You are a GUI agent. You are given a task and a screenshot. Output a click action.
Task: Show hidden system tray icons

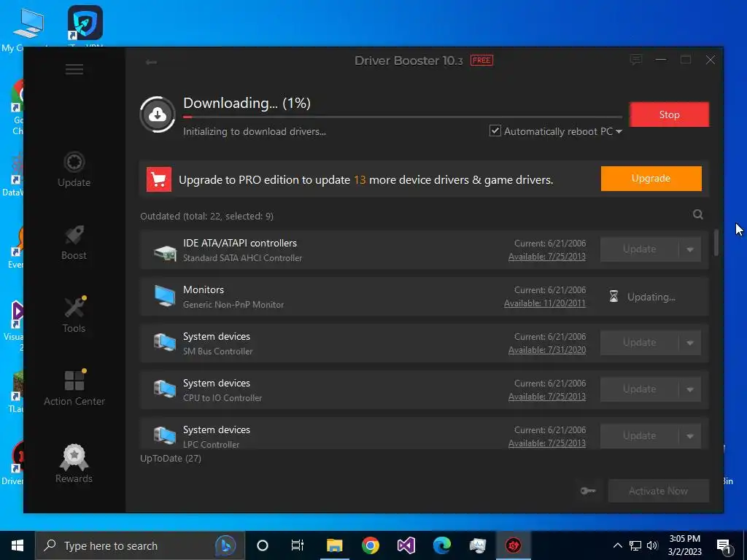click(617, 545)
